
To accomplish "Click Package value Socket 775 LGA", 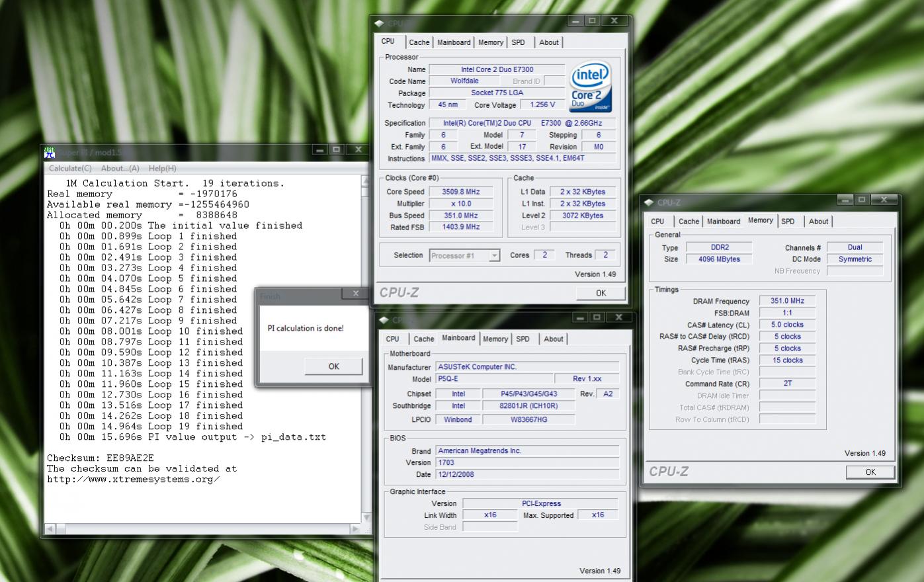I will click(x=497, y=93).
